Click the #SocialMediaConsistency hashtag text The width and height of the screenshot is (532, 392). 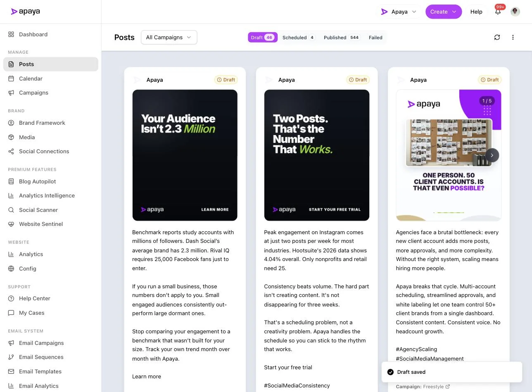tap(297, 385)
